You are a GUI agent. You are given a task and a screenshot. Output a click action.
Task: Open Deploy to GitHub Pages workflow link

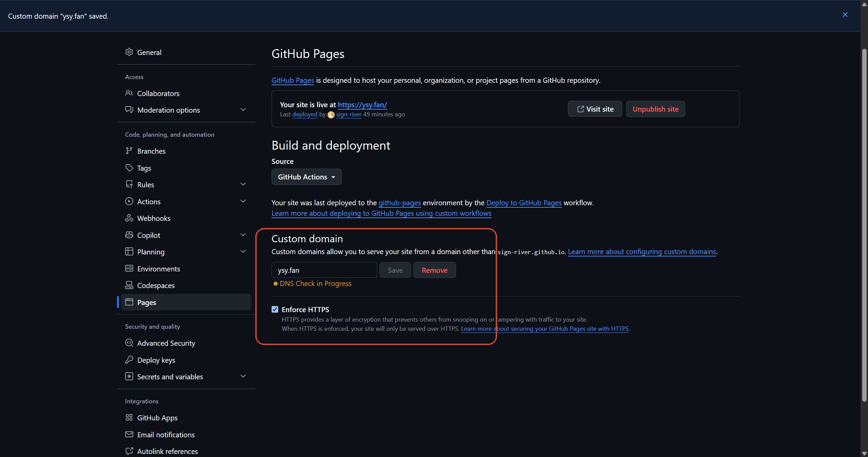(524, 203)
